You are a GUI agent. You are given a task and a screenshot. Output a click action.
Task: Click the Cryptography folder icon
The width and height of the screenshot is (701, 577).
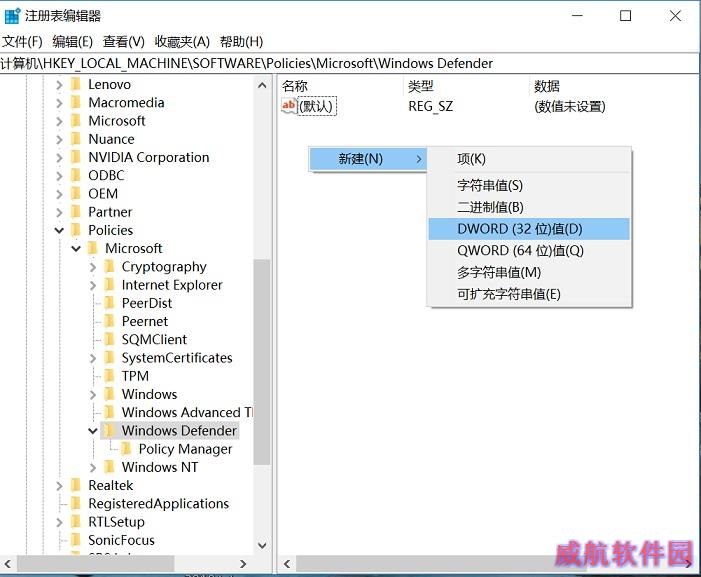coord(110,266)
